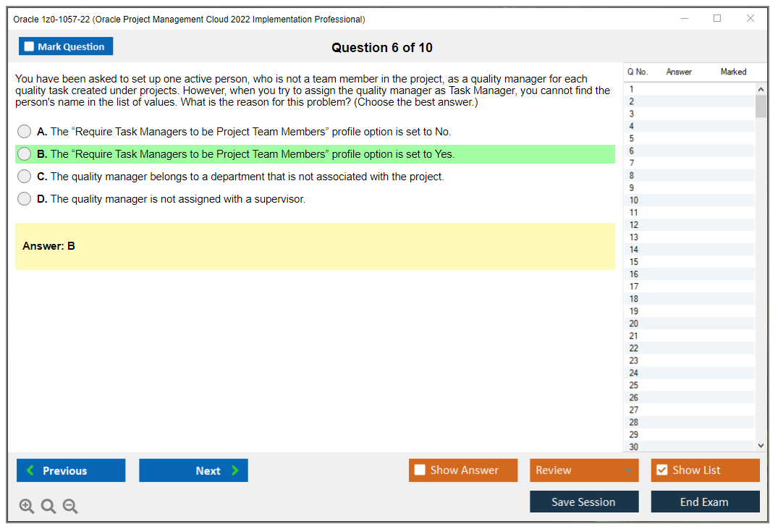Select answer option B radio button

click(24, 153)
